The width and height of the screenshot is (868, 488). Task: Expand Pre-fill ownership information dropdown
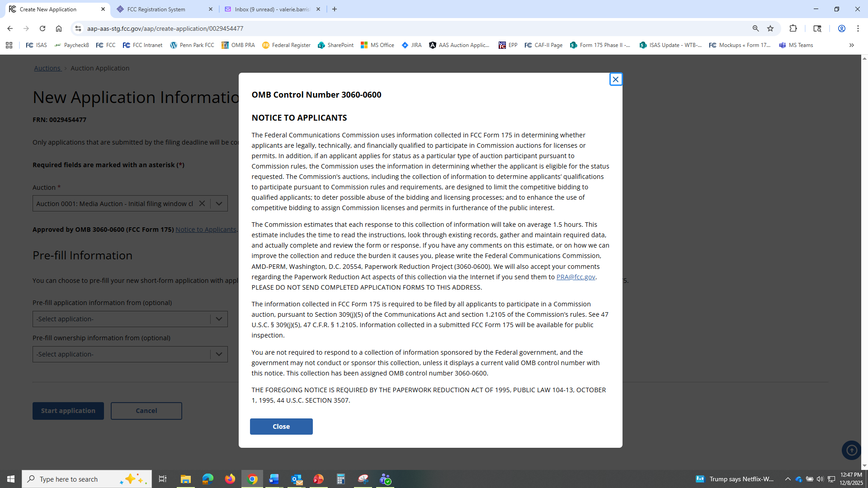pyautogui.click(x=219, y=354)
